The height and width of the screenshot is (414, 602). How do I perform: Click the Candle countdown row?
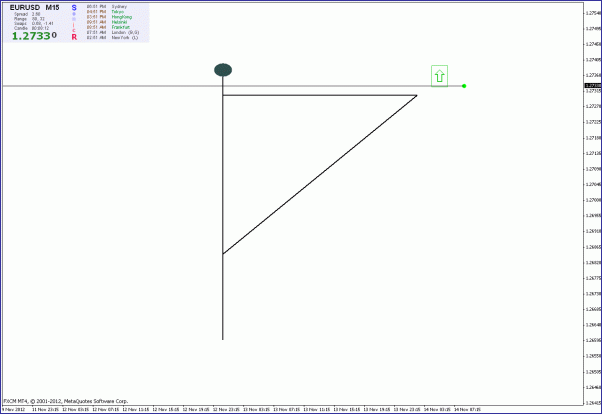31,28
